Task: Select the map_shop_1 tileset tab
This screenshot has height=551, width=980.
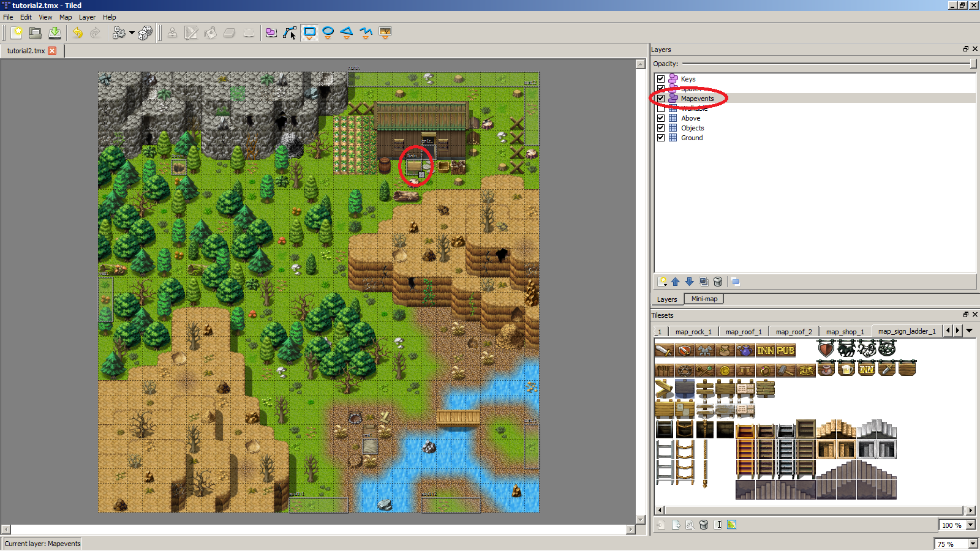Action: point(845,332)
